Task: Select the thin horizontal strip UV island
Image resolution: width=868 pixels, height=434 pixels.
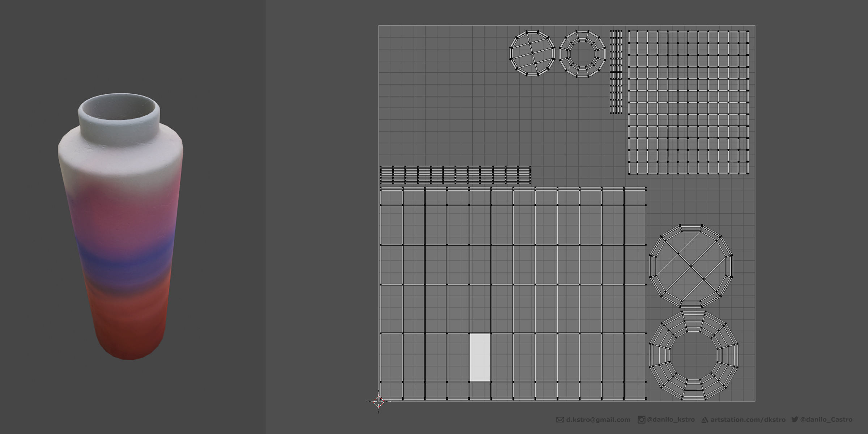Action: [455, 175]
